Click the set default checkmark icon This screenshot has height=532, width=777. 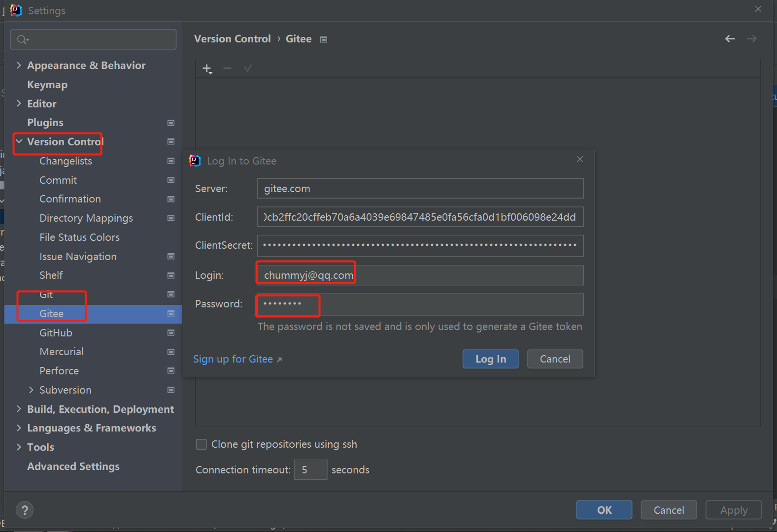(x=248, y=68)
